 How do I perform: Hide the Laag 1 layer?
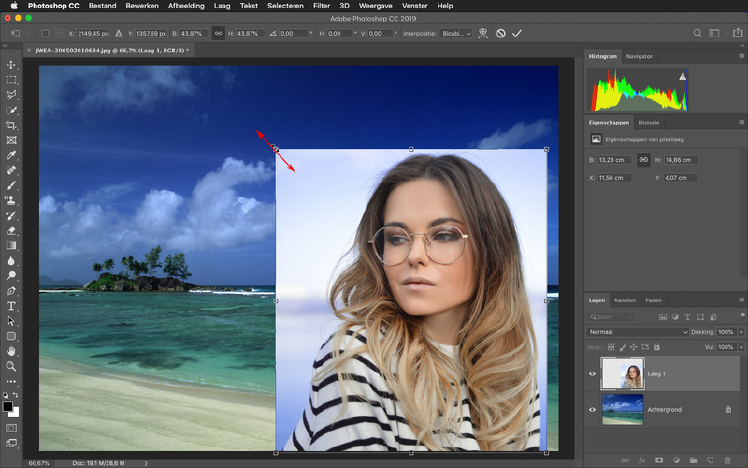(x=592, y=374)
